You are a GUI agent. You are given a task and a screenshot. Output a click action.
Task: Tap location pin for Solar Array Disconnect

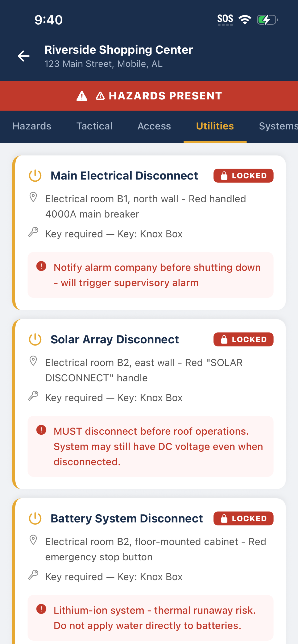click(33, 361)
